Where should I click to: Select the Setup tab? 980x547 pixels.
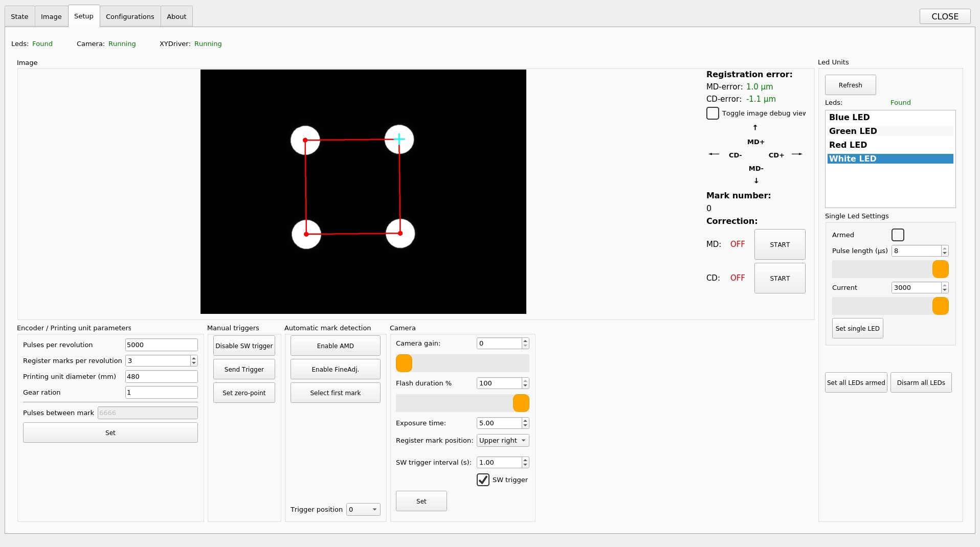tap(84, 16)
